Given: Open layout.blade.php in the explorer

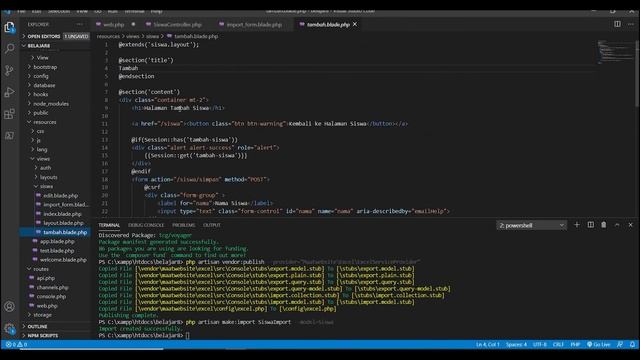Looking at the screenshot, I should 63,223.
